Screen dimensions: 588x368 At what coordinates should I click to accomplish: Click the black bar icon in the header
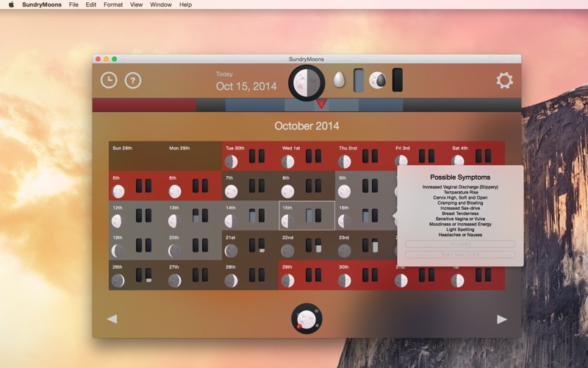point(397,80)
